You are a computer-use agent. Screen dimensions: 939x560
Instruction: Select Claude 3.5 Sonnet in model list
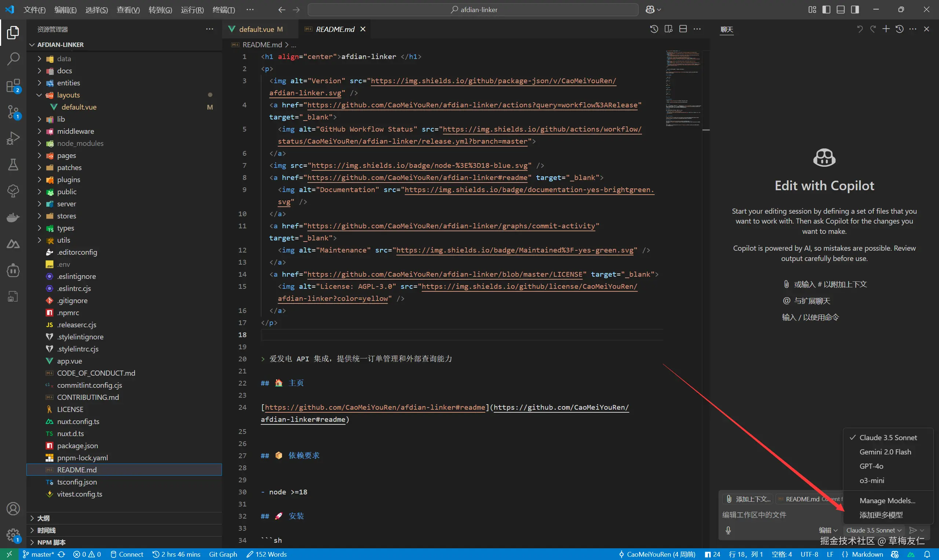point(888,438)
